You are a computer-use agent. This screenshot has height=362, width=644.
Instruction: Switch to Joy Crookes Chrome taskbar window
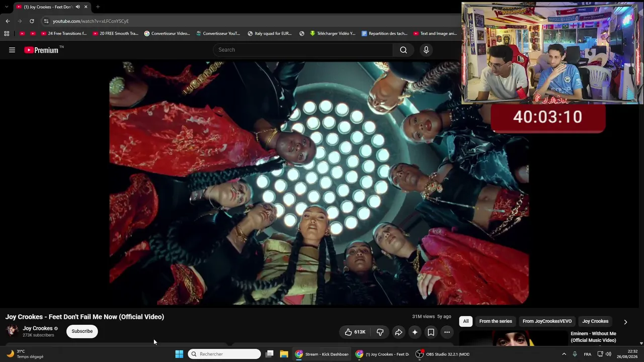[x=382, y=354]
